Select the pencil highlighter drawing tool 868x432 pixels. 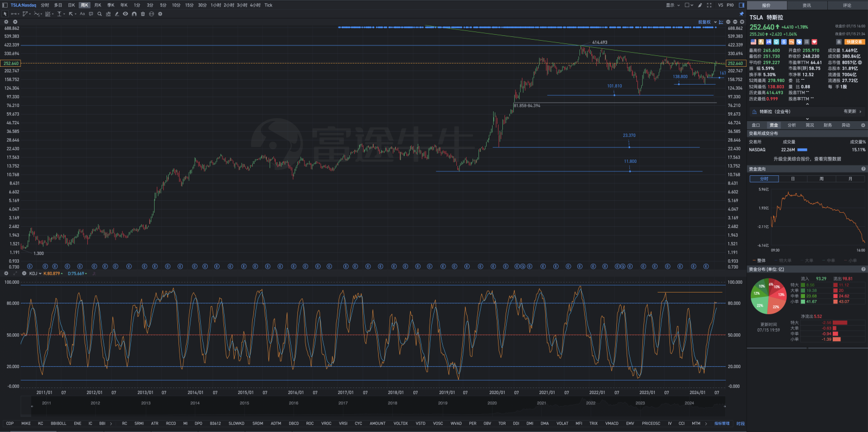[117, 14]
